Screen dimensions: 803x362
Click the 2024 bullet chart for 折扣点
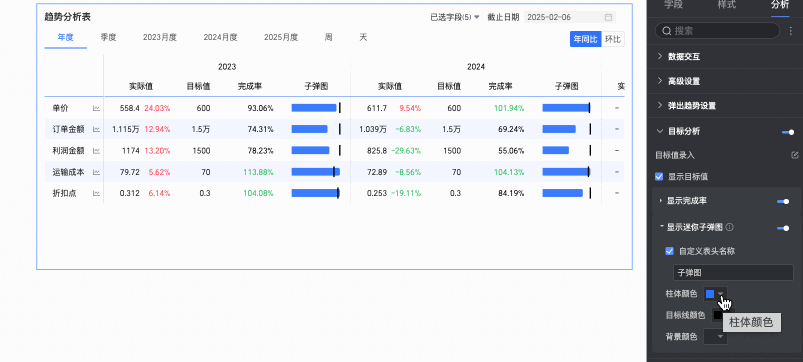[566, 193]
